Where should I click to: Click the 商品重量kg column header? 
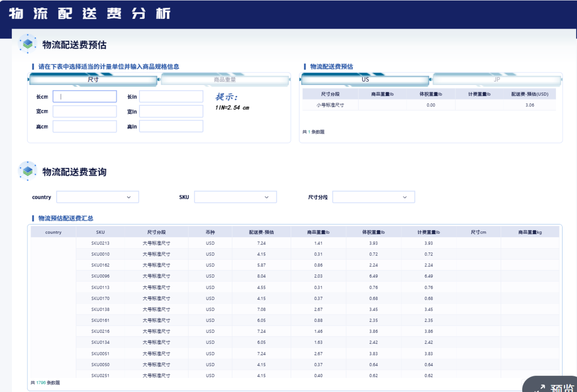(x=530, y=232)
